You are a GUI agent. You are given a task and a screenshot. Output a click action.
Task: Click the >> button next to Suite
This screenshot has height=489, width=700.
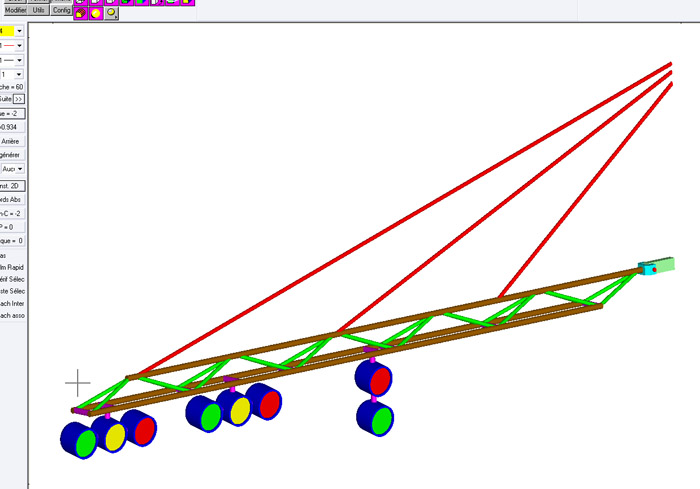coord(19,99)
